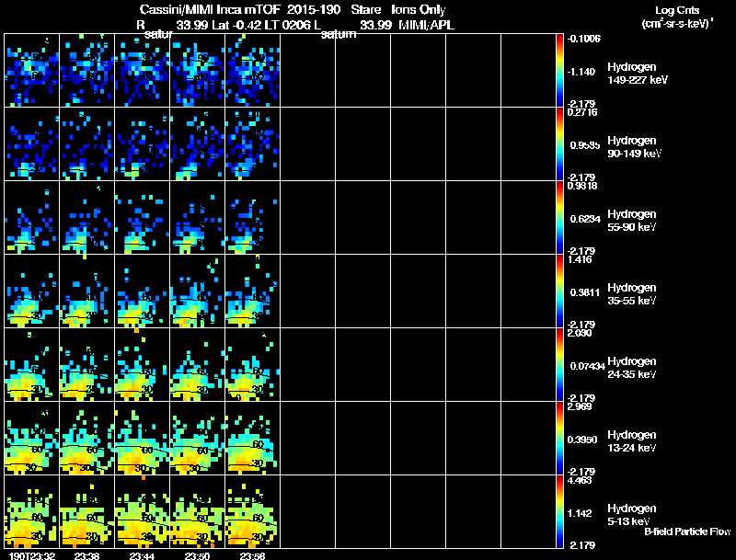This screenshot has width=736, height=560.
Task: Click the 23:38 time label
Action: pos(86,555)
